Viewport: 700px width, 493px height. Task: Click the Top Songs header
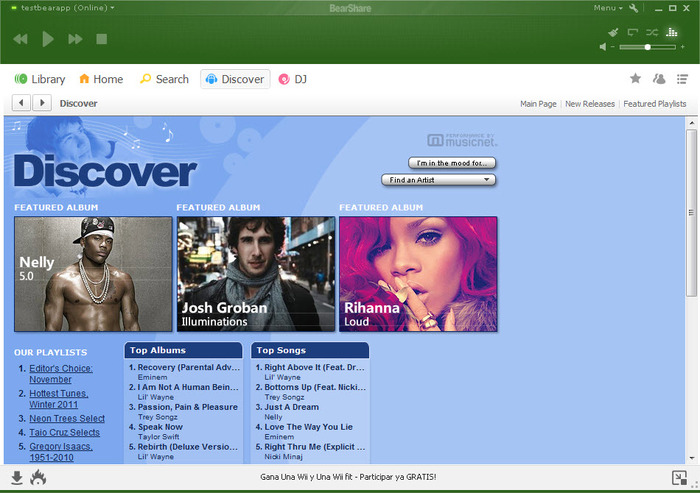pos(310,351)
